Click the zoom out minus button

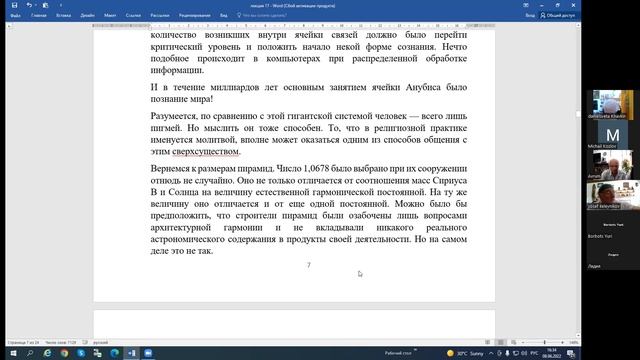[x=523, y=342]
